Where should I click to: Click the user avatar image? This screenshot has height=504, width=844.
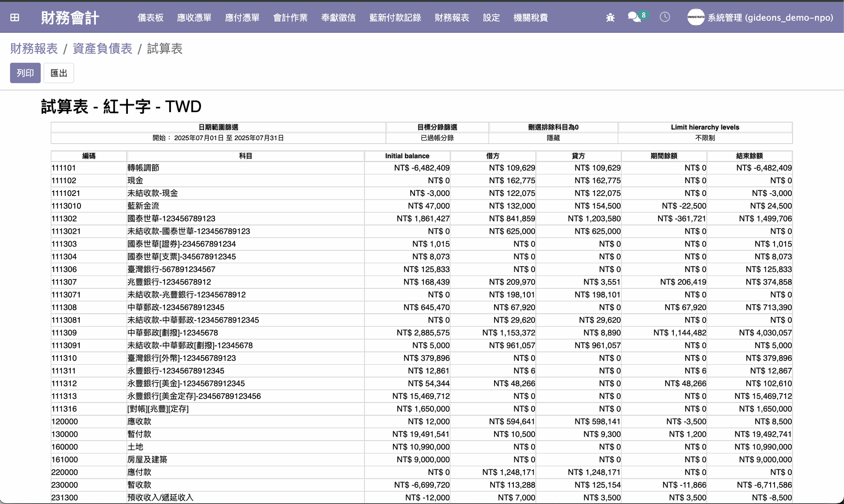(695, 18)
